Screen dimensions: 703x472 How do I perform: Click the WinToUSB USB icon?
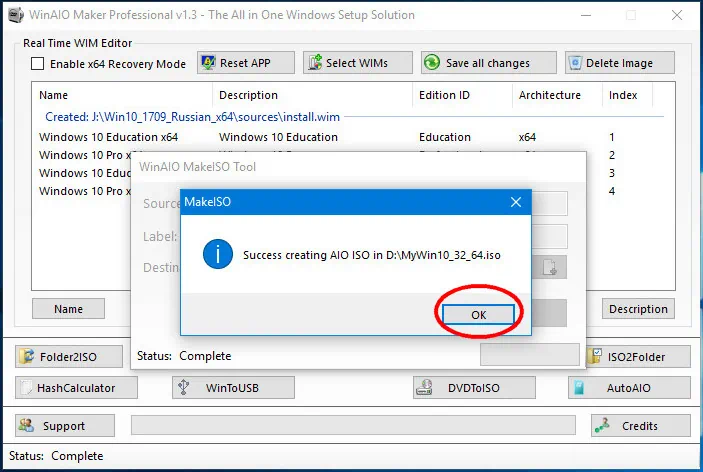pyautogui.click(x=183, y=387)
